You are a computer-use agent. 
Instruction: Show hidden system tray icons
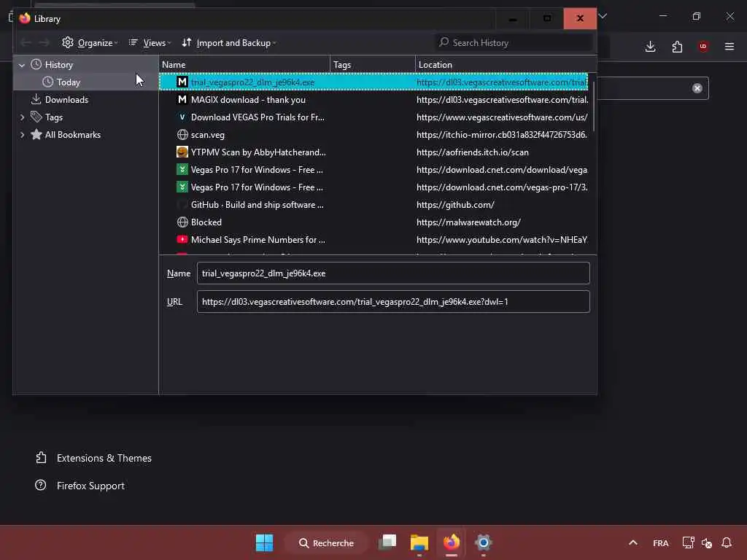633,542
